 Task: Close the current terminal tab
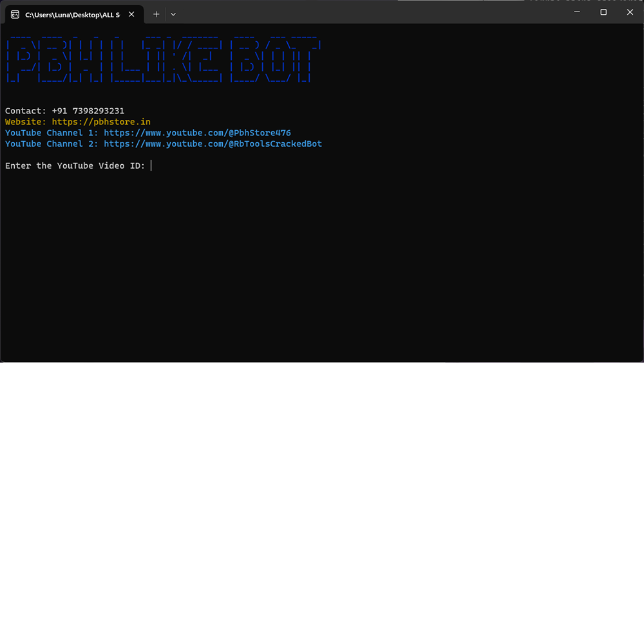pyautogui.click(x=131, y=14)
